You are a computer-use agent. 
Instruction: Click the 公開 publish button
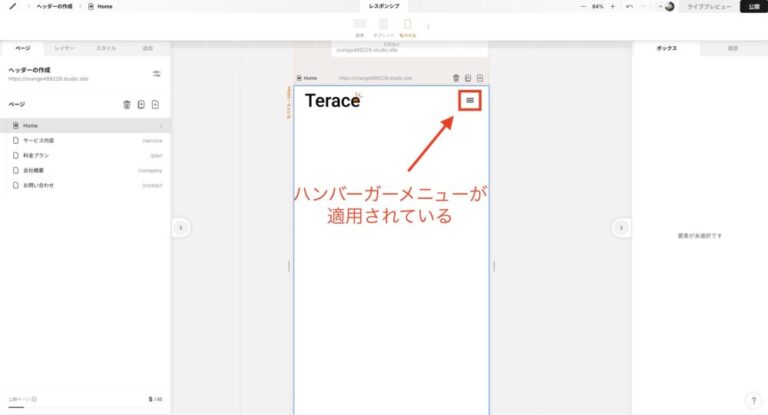click(x=753, y=6)
